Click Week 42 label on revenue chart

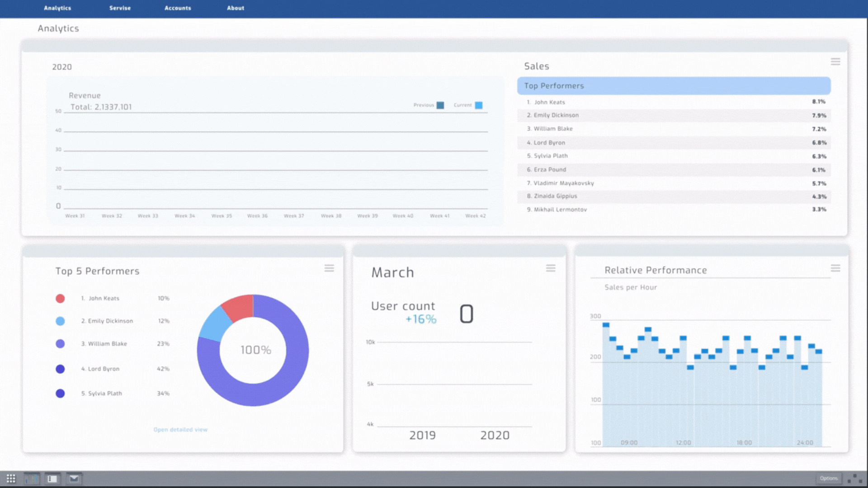tap(476, 216)
